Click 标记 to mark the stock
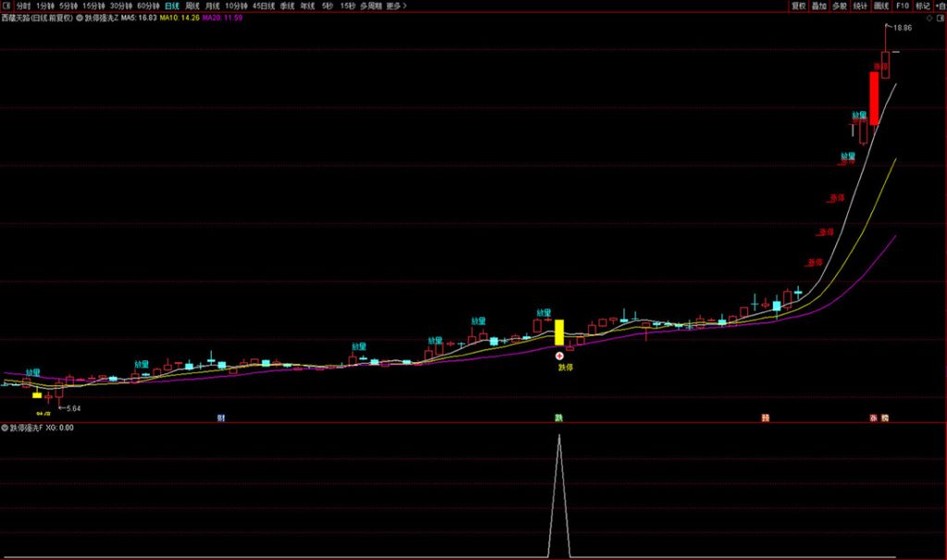Image resolution: width=947 pixels, height=560 pixels. (922, 6)
